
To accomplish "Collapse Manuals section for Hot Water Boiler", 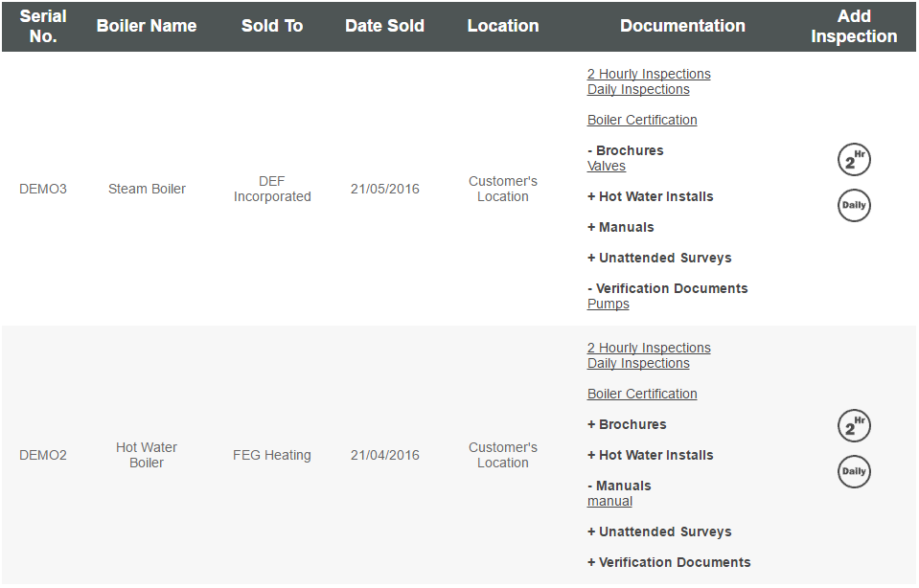I will point(618,486).
